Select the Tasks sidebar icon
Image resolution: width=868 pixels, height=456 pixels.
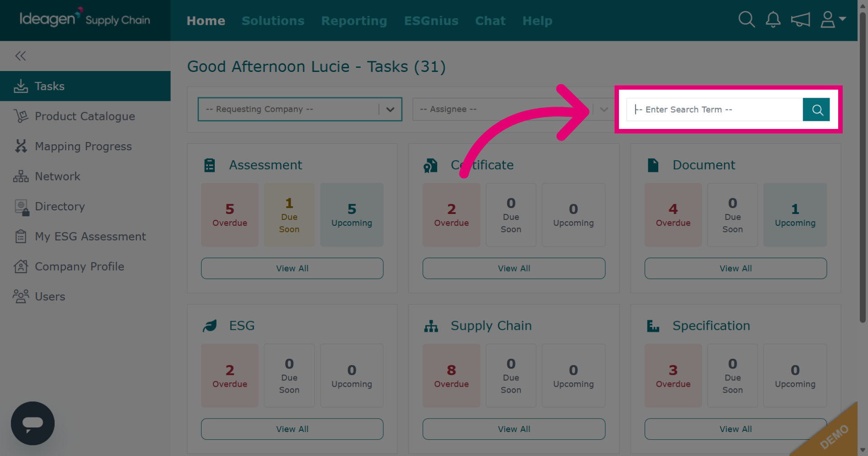[x=21, y=86]
